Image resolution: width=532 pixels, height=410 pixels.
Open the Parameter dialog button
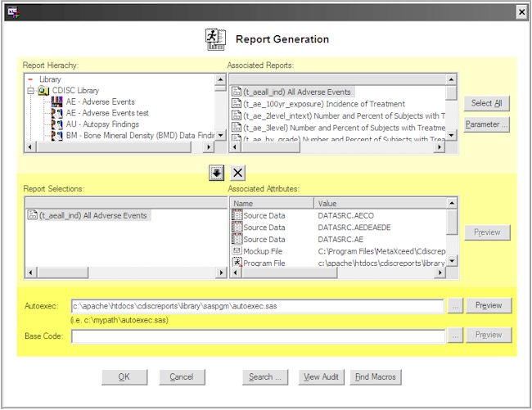pyautogui.click(x=486, y=124)
